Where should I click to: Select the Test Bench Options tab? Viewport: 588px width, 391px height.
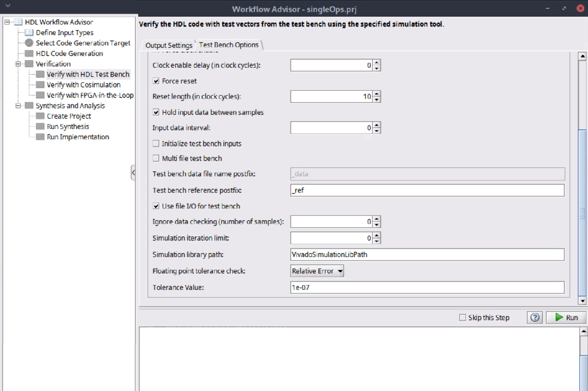click(229, 45)
